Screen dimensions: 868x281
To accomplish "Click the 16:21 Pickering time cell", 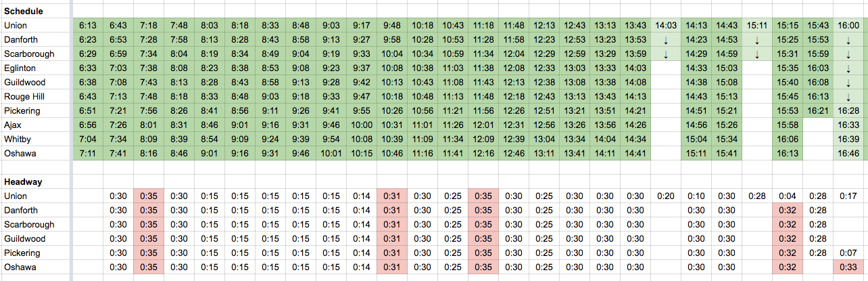I will pos(818,110).
